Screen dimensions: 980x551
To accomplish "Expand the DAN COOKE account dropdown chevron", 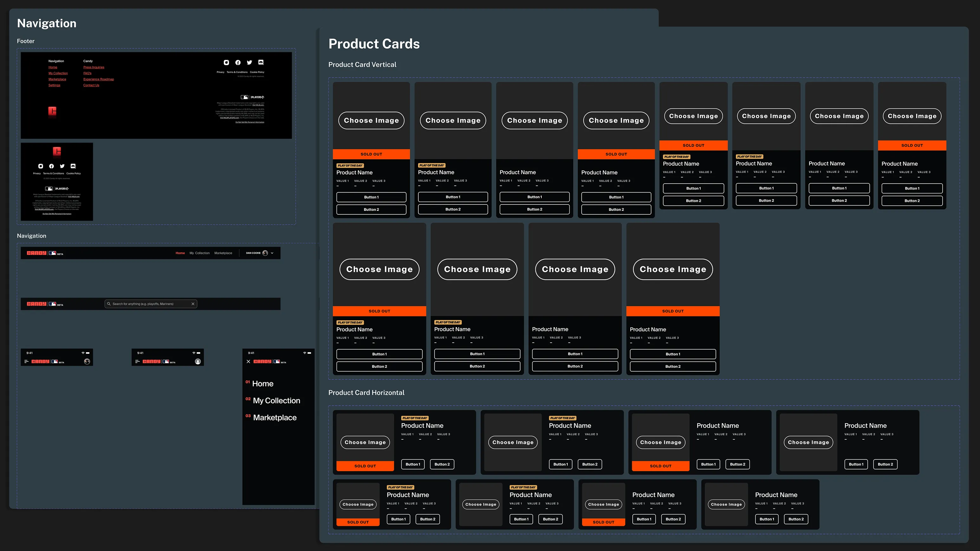I will coord(272,253).
